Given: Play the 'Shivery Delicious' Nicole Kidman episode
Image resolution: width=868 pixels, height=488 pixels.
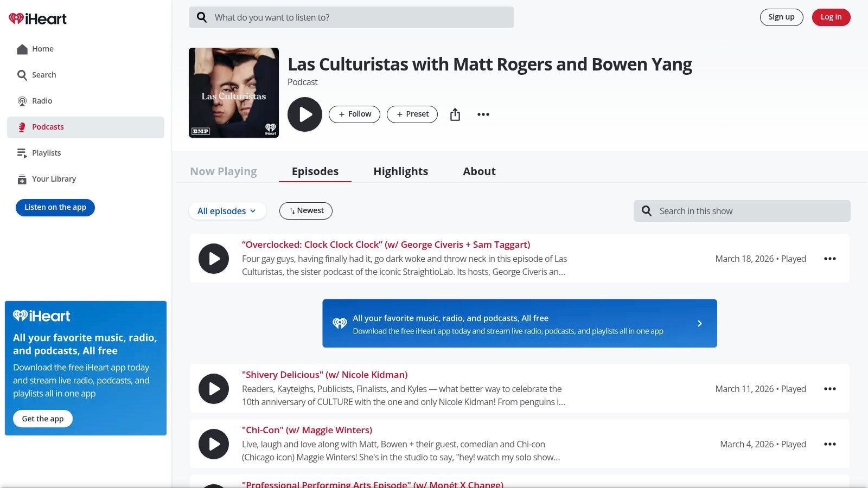Looking at the screenshot, I should coord(214,389).
